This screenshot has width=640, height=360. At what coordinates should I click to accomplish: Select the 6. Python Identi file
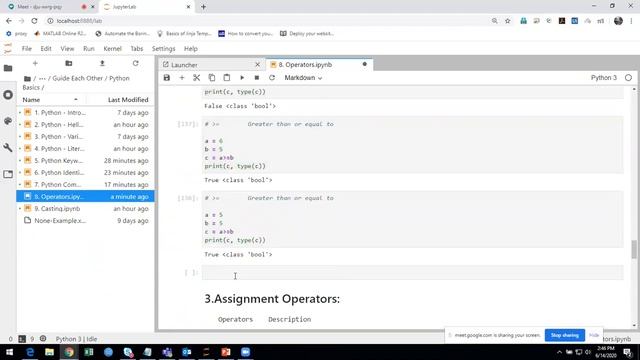85,172
